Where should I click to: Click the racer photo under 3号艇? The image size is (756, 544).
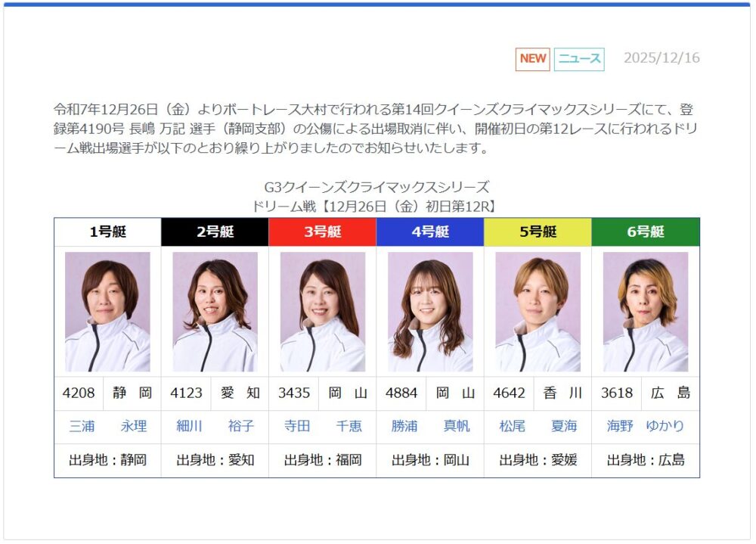point(322,312)
